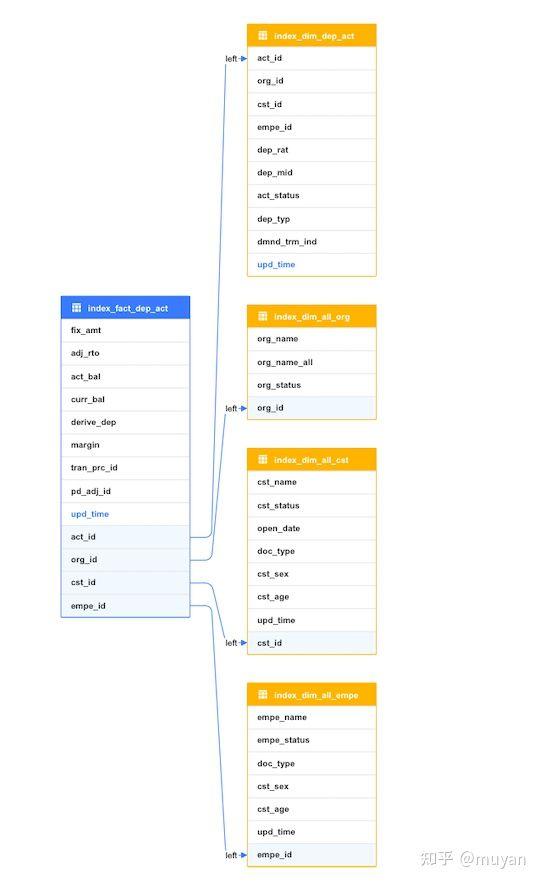Viewport: 540px width, 884px height.
Task: Choose cst_id row in fact table
Action: 125,582
